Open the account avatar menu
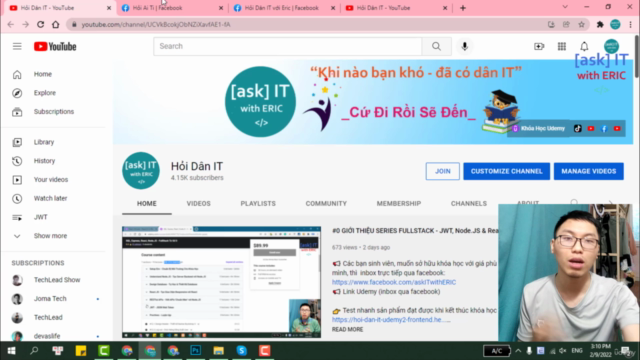Image resolution: width=640 pixels, height=360 pixels. point(611,46)
